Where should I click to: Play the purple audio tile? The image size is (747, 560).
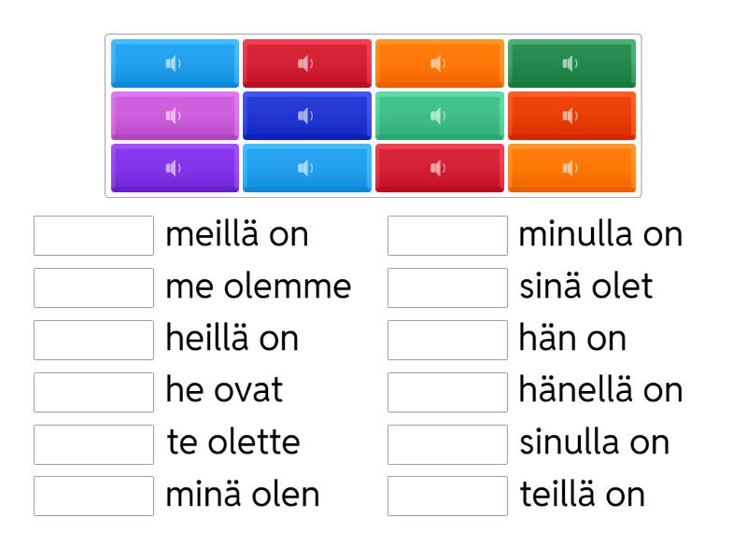tap(175, 168)
